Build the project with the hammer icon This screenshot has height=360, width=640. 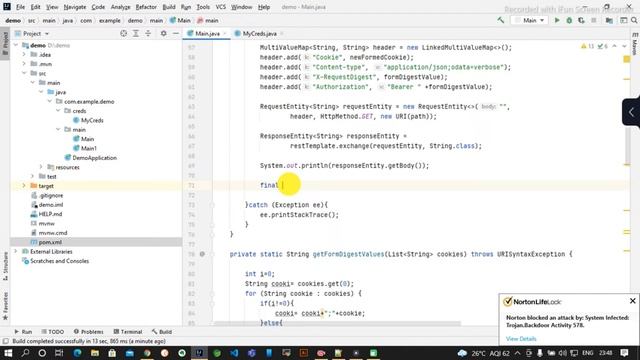501,20
